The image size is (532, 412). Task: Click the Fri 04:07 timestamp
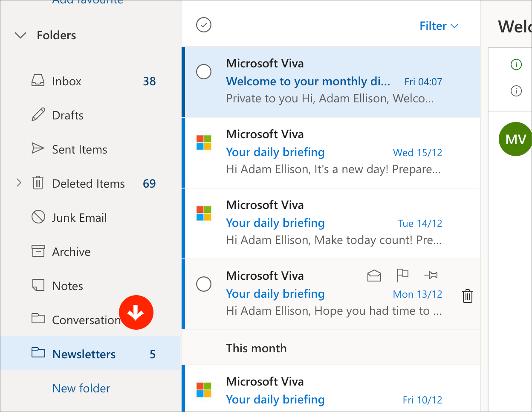click(423, 82)
